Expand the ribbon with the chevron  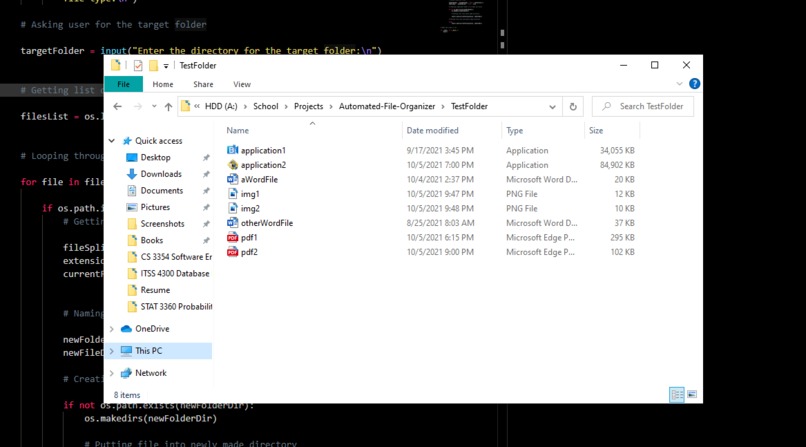coord(679,84)
